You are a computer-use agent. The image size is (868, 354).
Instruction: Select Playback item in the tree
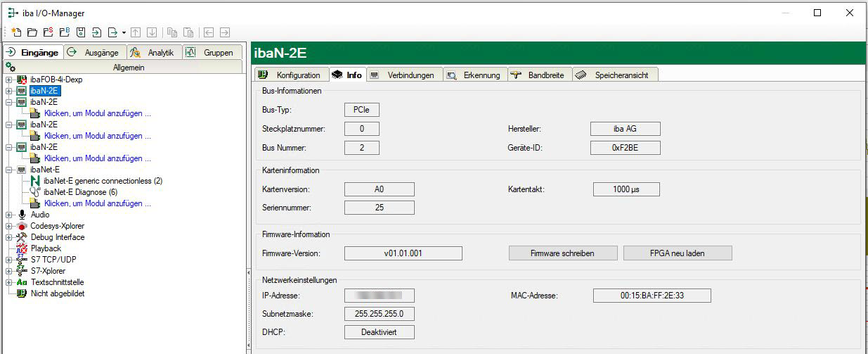coord(46,248)
